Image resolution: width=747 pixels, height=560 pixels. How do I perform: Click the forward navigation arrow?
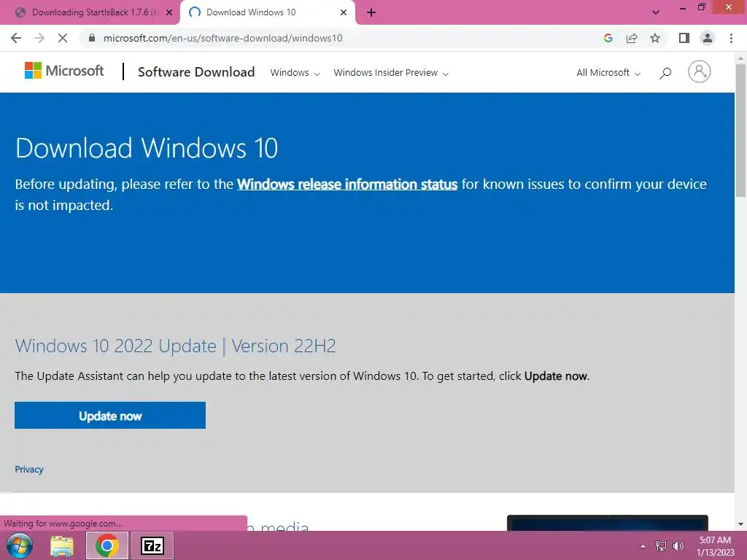39,38
